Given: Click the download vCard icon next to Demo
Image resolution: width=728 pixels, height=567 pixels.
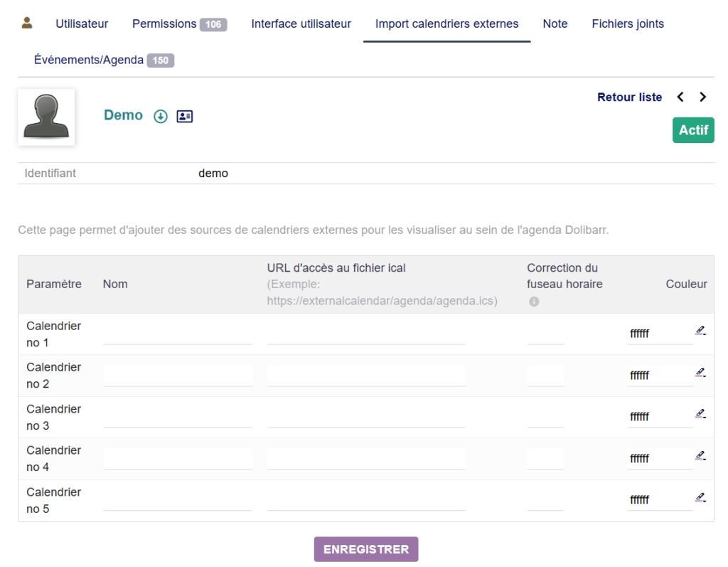Looking at the screenshot, I should (161, 117).
